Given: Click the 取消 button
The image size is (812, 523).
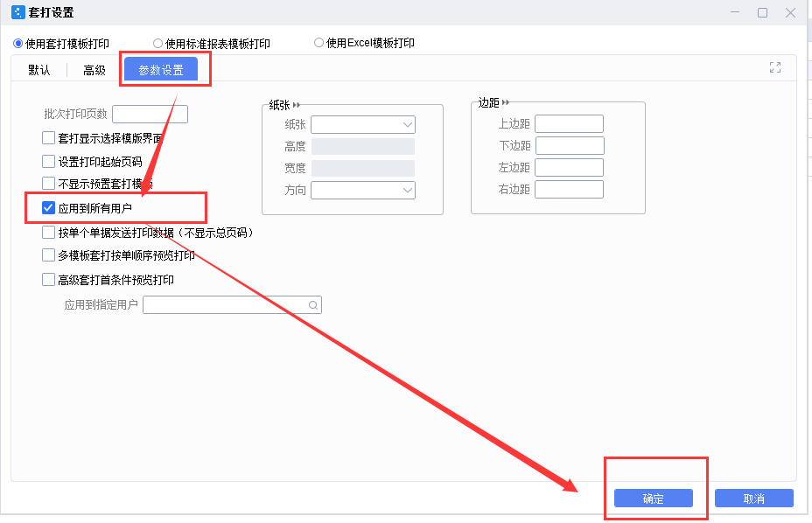Looking at the screenshot, I should pyautogui.click(x=754, y=499).
